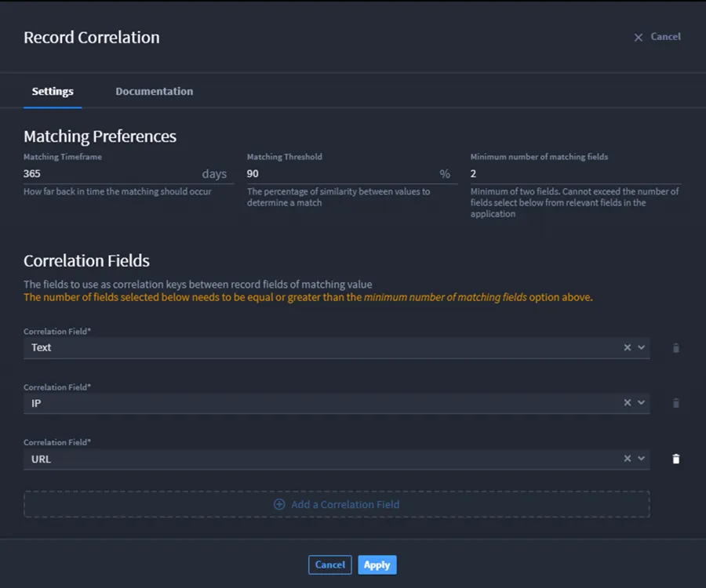Image resolution: width=706 pixels, height=588 pixels.
Task: Open the Documentation tab
Action: 155,91
